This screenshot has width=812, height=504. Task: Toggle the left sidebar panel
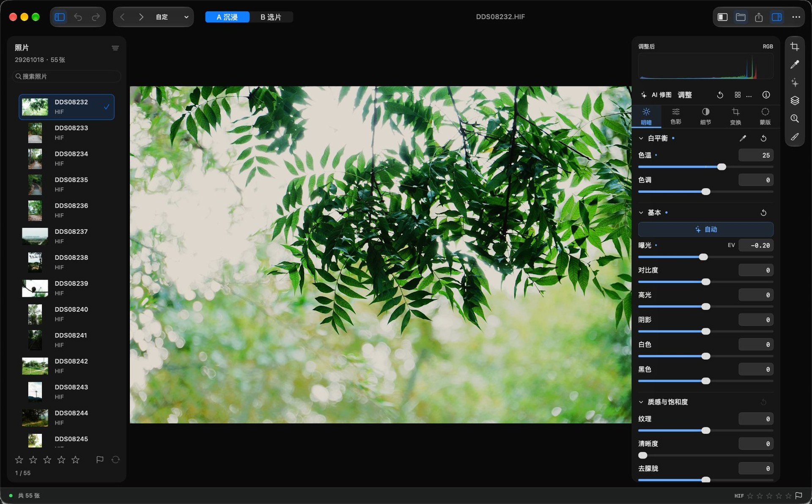point(60,17)
